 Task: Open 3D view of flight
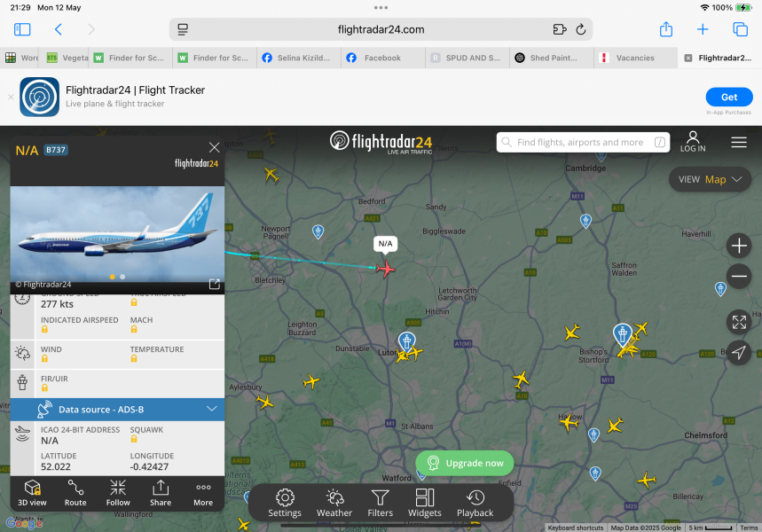(x=32, y=493)
